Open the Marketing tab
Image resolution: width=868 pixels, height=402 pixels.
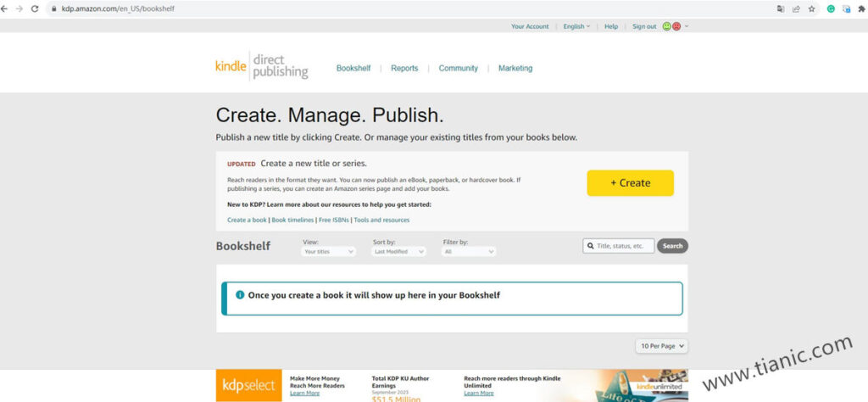[515, 68]
